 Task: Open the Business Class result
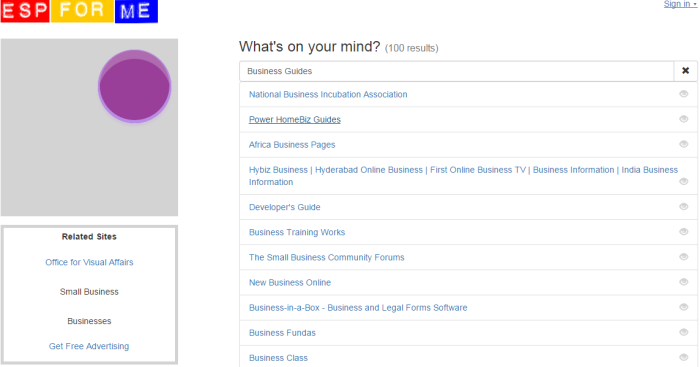278,358
